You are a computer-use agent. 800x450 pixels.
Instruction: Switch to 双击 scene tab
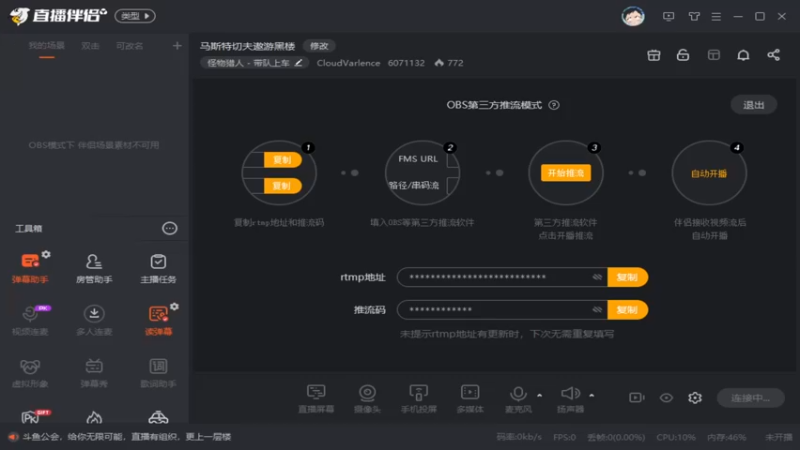(90, 46)
